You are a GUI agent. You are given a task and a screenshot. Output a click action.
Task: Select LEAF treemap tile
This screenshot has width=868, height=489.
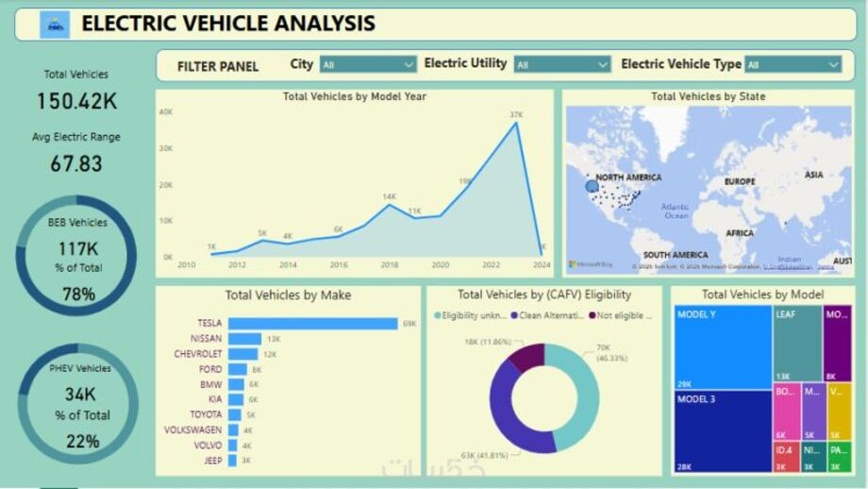click(797, 343)
